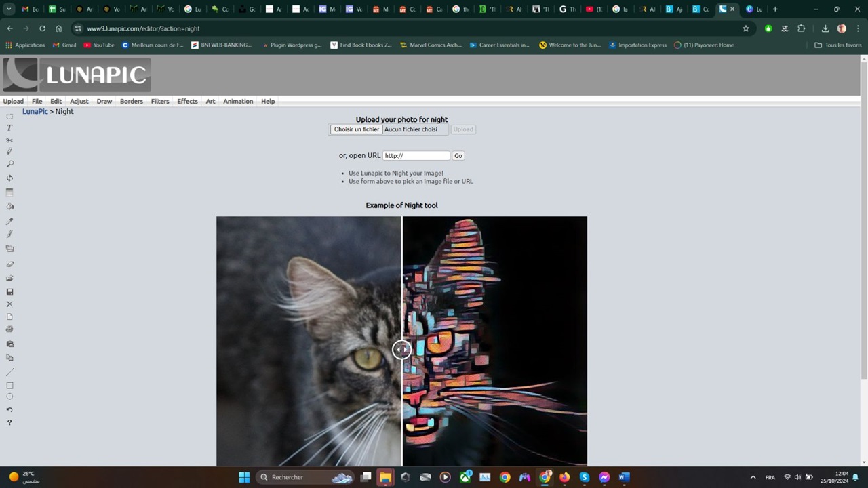Click the Rotate tool icon
The width and height of the screenshot is (868, 488).
pos(9,178)
